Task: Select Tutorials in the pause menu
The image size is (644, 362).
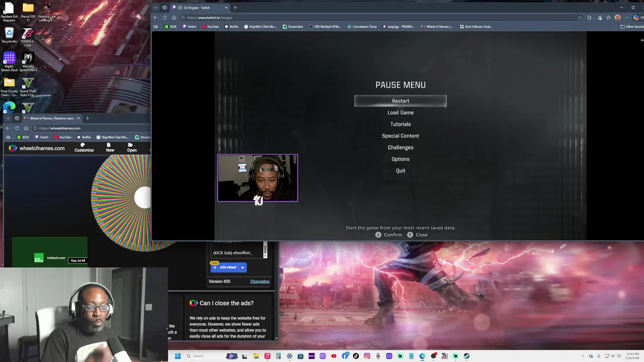Action: pos(400,124)
